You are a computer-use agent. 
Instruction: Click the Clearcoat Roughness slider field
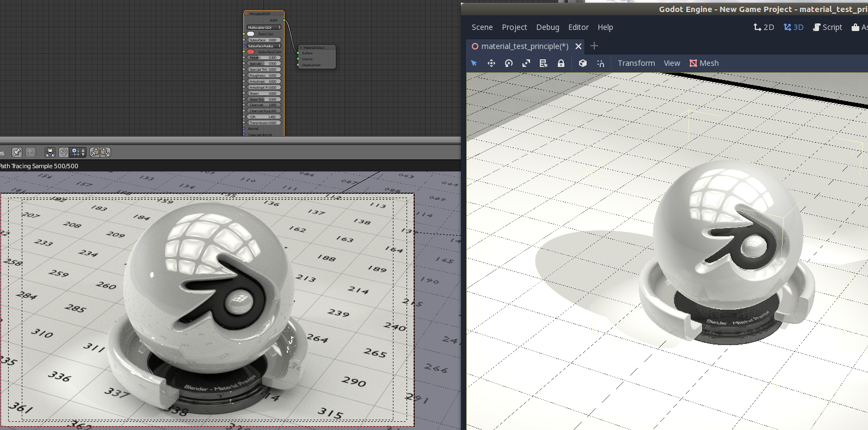264,110
